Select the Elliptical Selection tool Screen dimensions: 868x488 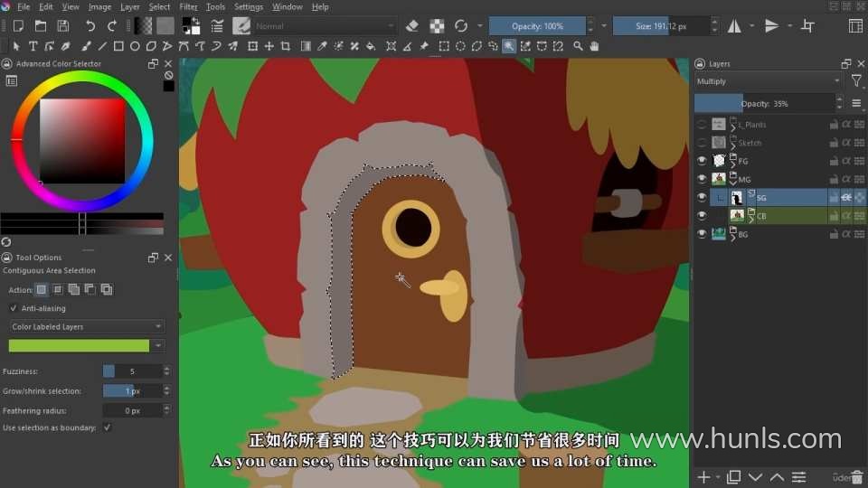point(460,46)
